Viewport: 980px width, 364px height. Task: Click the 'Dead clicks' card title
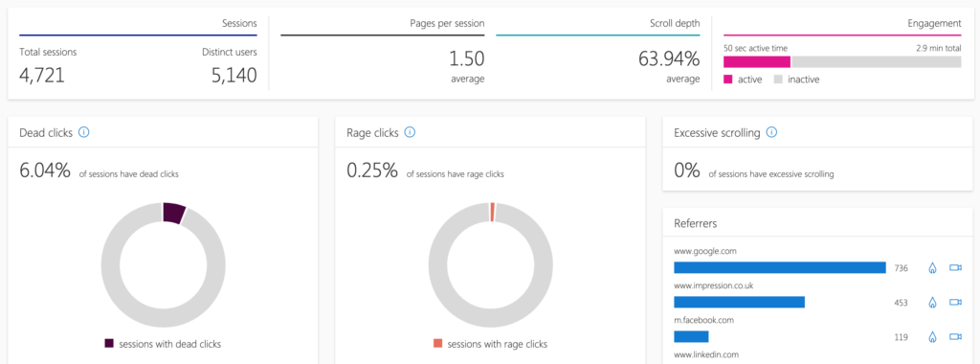[x=46, y=132]
